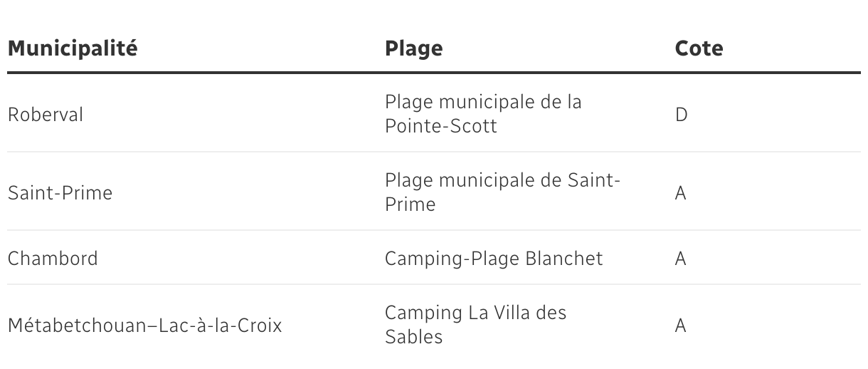Select the Chambord municipality cell

(x=53, y=258)
